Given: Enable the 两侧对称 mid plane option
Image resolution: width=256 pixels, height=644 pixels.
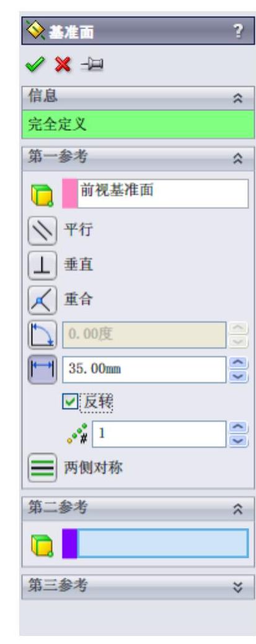Looking at the screenshot, I should coord(42,467).
